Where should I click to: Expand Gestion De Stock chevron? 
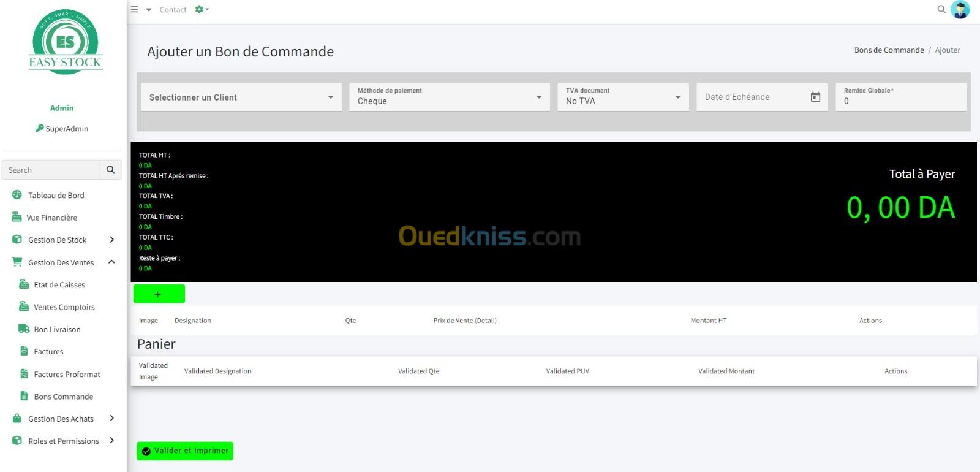pyautogui.click(x=111, y=240)
